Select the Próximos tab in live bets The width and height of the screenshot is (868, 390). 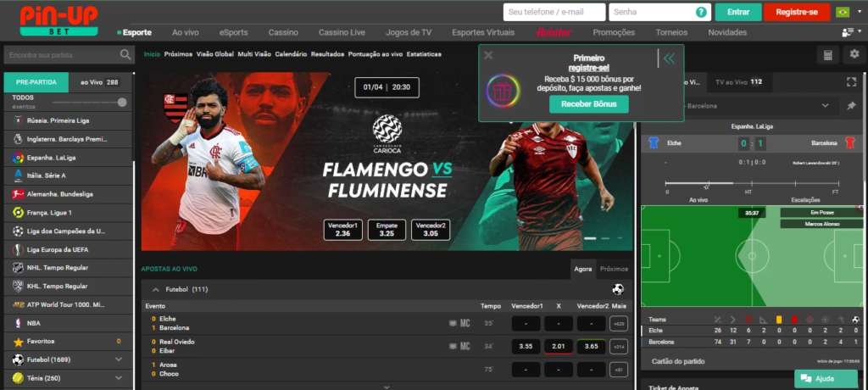point(614,269)
